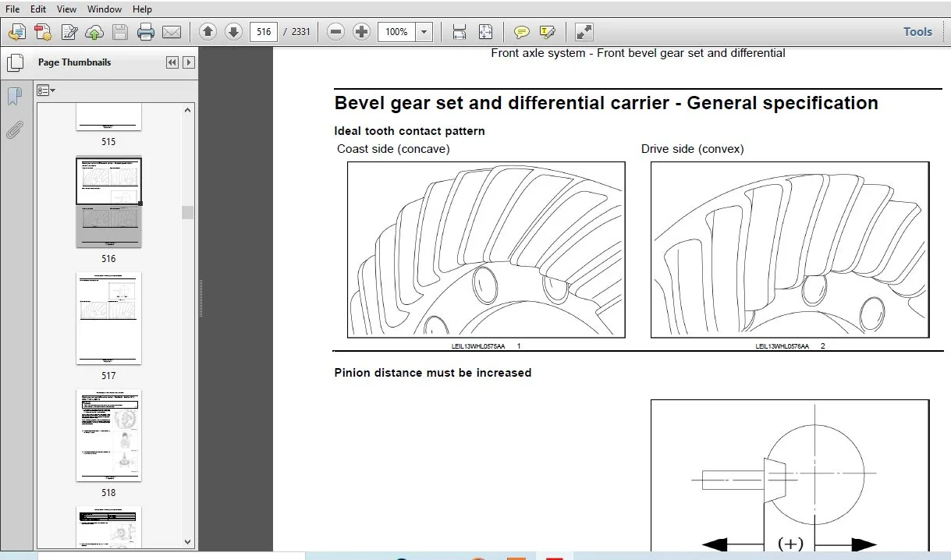The height and width of the screenshot is (560, 951).
Task: Select page 515 thumbnail
Action: (108, 117)
